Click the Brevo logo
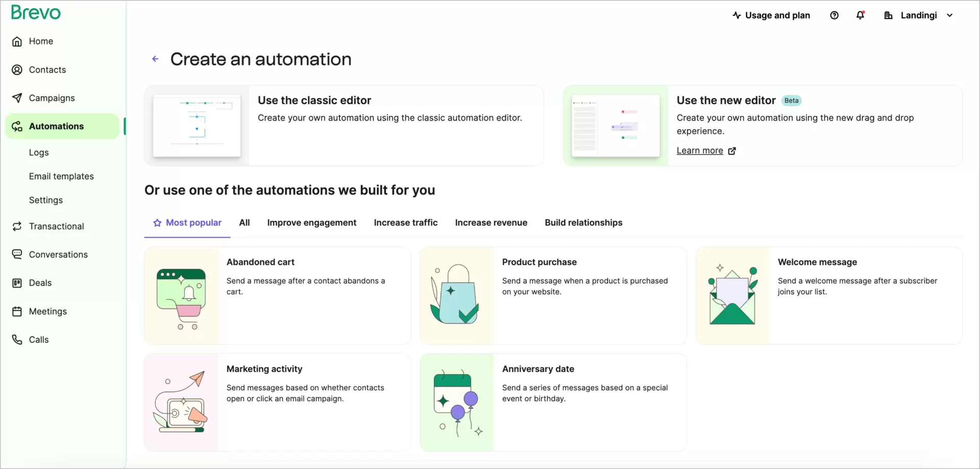This screenshot has height=469, width=980. (x=36, y=12)
